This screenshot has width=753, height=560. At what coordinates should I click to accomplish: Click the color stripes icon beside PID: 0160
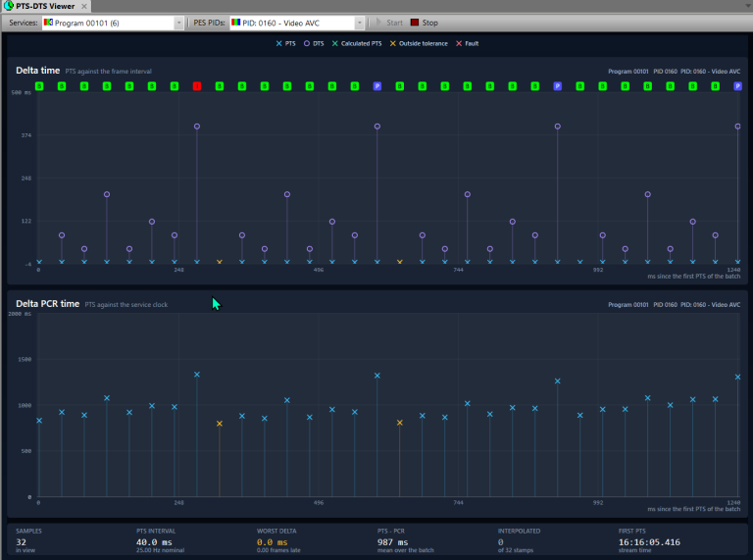pyautogui.click(x=235, y=23)
